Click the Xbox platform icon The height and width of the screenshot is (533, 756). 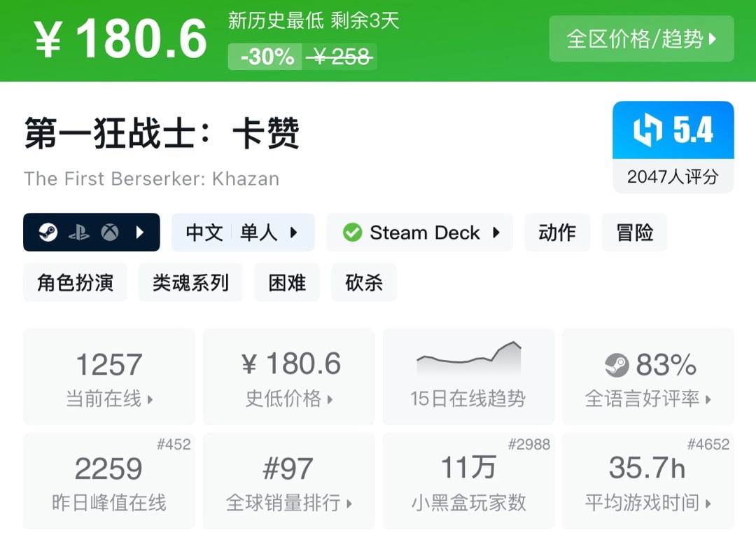tap(109, 233)
